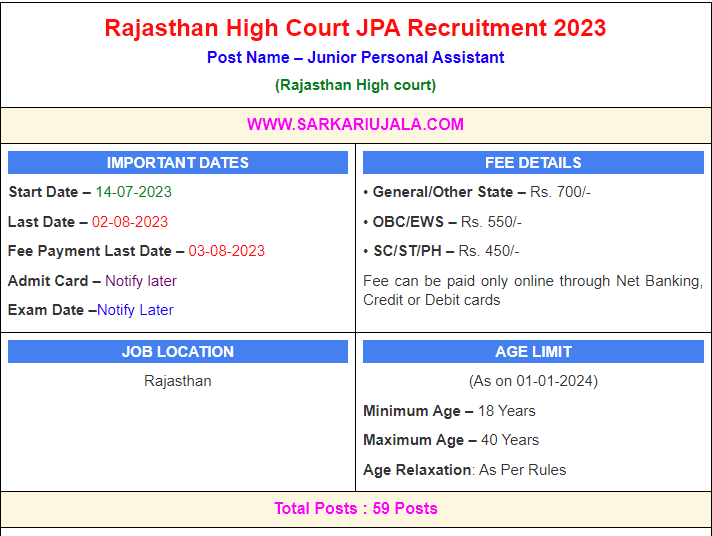This screenshot has height=536, width=712.
Task: Click the Exam Date Notify Later text
Action: point(135,310)
